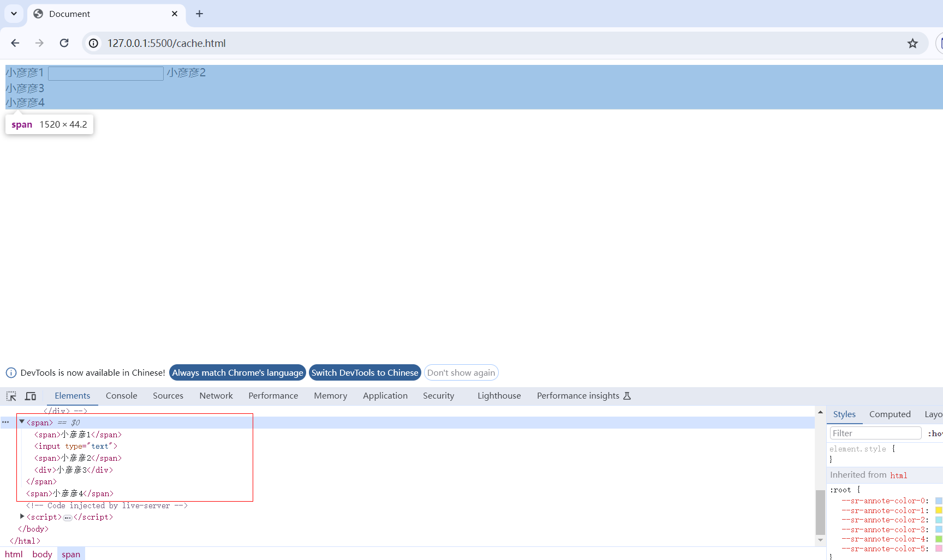Toggle device toolbar emulation

click(x=31, y=396)
